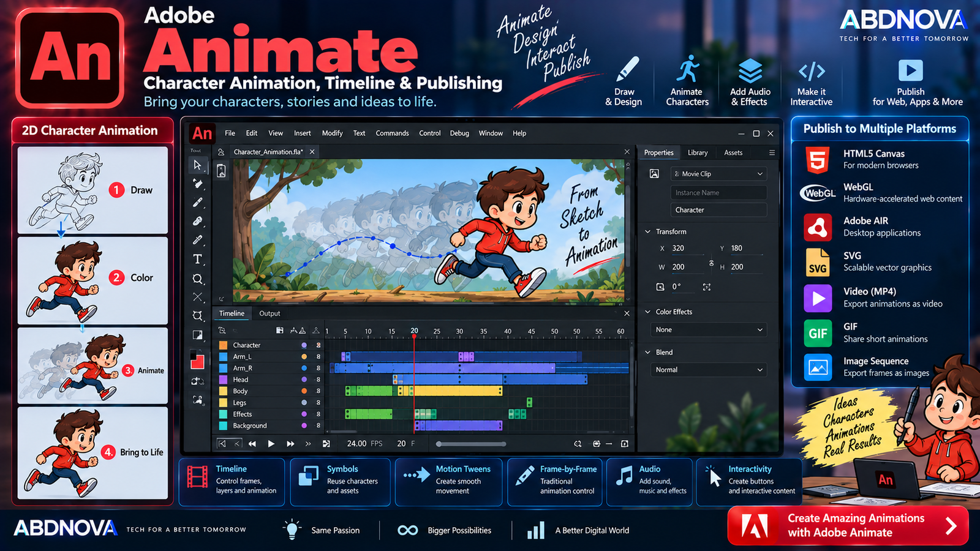The image size is (980, 551).
Task: Open the Movie Clip type dropdown
Action: (x=718, y=174)
